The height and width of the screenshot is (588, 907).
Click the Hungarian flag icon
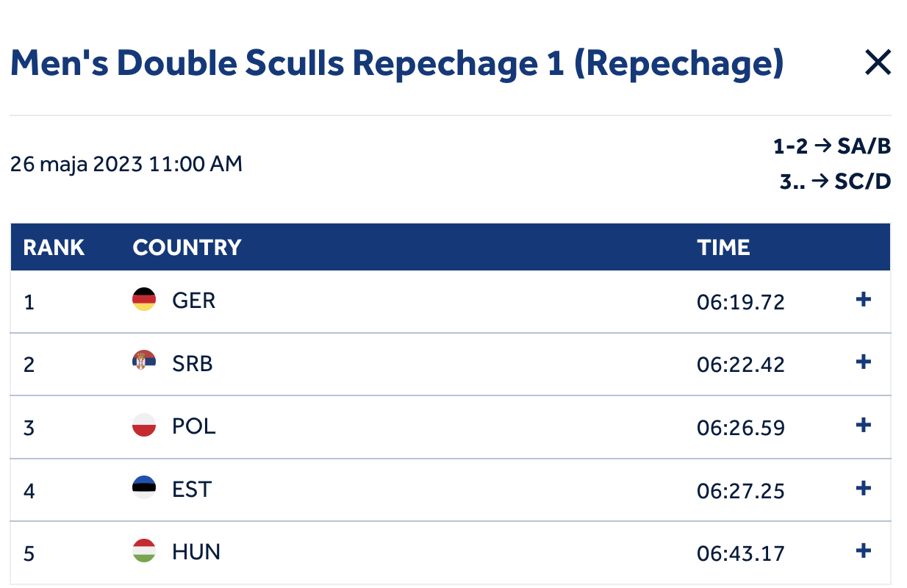tap(144, 551)
